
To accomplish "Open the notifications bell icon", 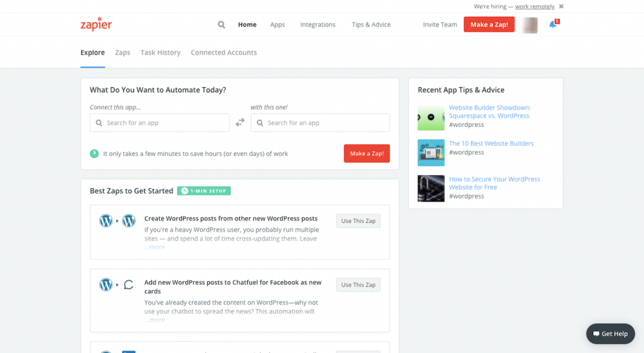I will pos(553,24).
